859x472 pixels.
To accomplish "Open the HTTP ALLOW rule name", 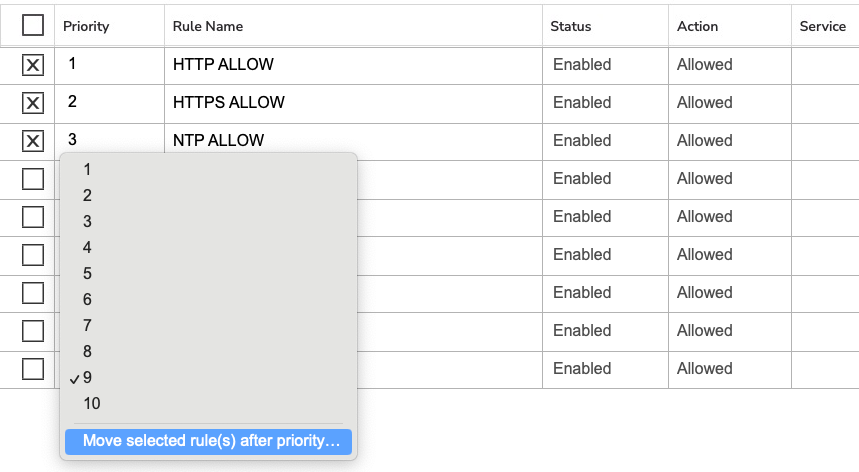I will click(x=223, y=65).
